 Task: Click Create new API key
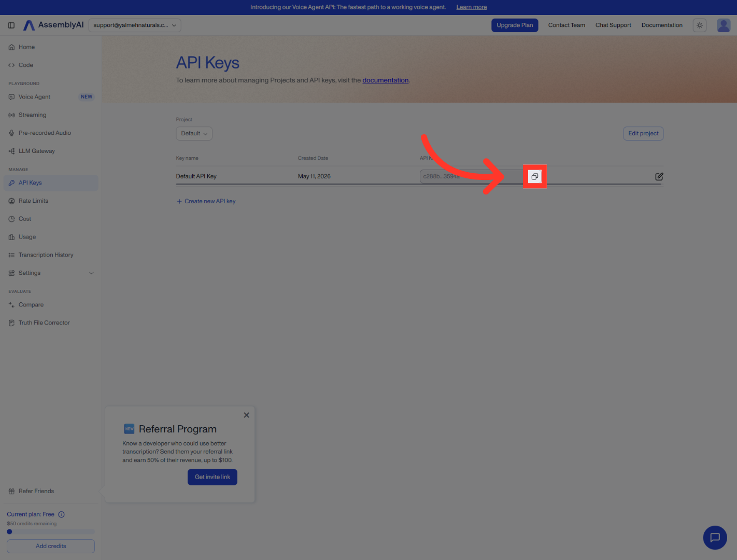(206, 202)
